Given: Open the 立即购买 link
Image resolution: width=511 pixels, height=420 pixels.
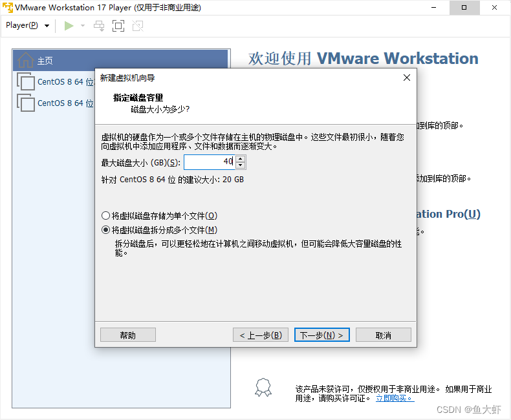Looking at the screenshot, I should click(x=395, y=398).
